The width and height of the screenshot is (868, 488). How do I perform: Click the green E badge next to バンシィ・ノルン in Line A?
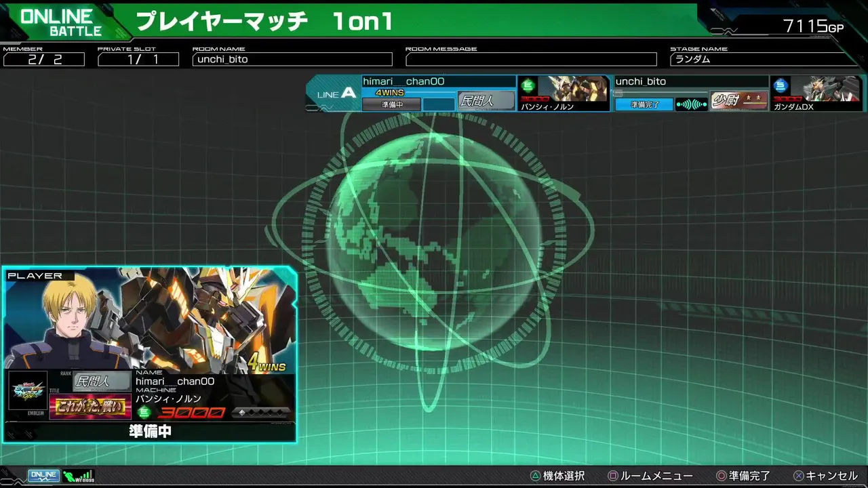528,86
